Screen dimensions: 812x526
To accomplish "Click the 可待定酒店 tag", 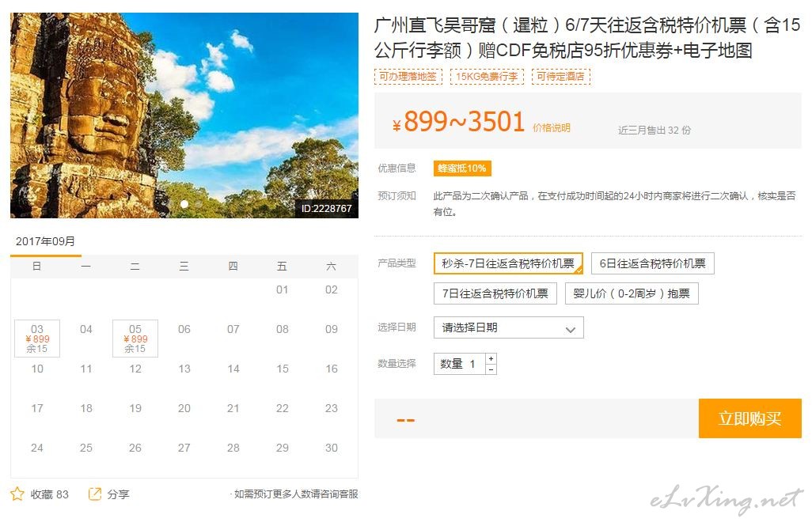I will [x=561, y=77].
